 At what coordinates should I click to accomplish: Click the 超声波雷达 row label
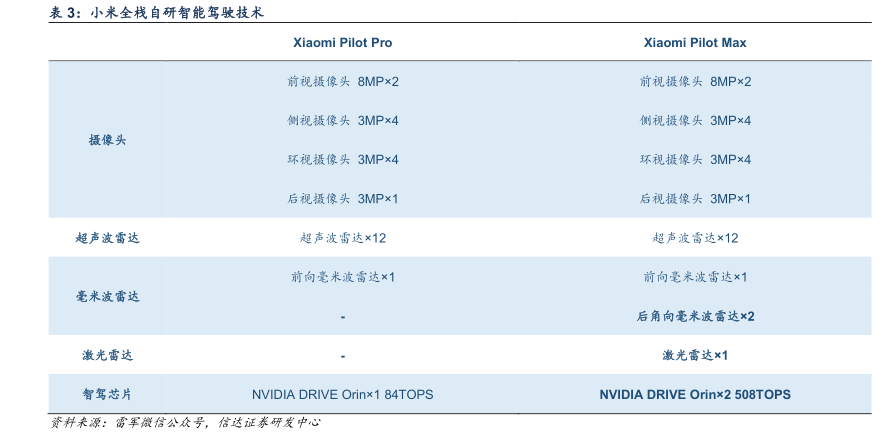[x=108, y=238]
